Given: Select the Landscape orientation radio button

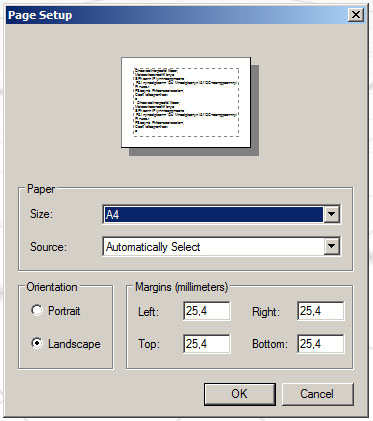Looking at the screenshot, I should (x=37, y=343).
